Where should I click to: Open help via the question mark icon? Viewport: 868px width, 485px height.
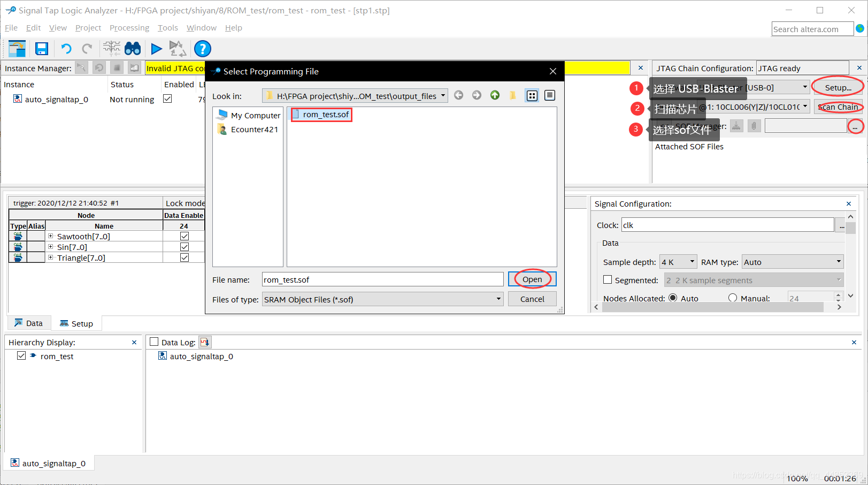tap(202, 49)
